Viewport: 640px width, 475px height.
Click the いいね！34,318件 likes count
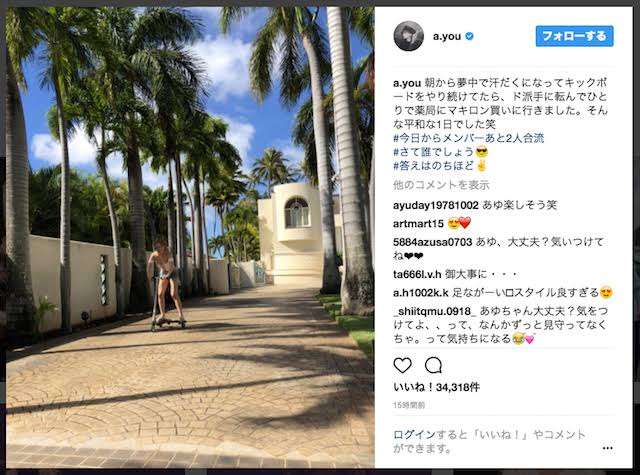(x=436, y=387)
